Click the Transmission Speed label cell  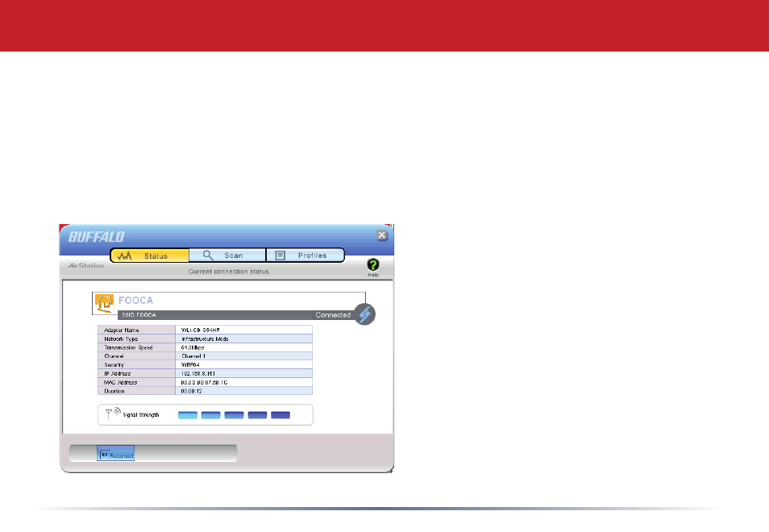pos(137,347)
